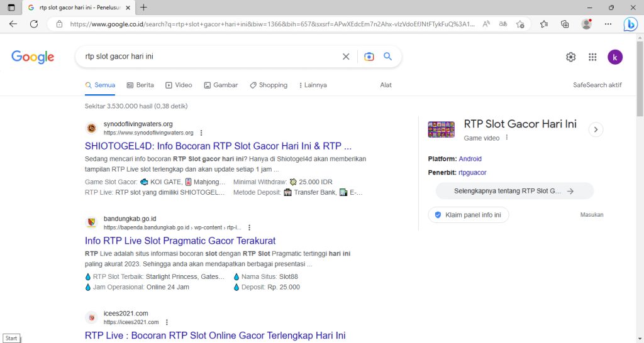Click the bandungkab.go.id site favicon
This screenshot has height=343, width=644.
click(92, 223)
